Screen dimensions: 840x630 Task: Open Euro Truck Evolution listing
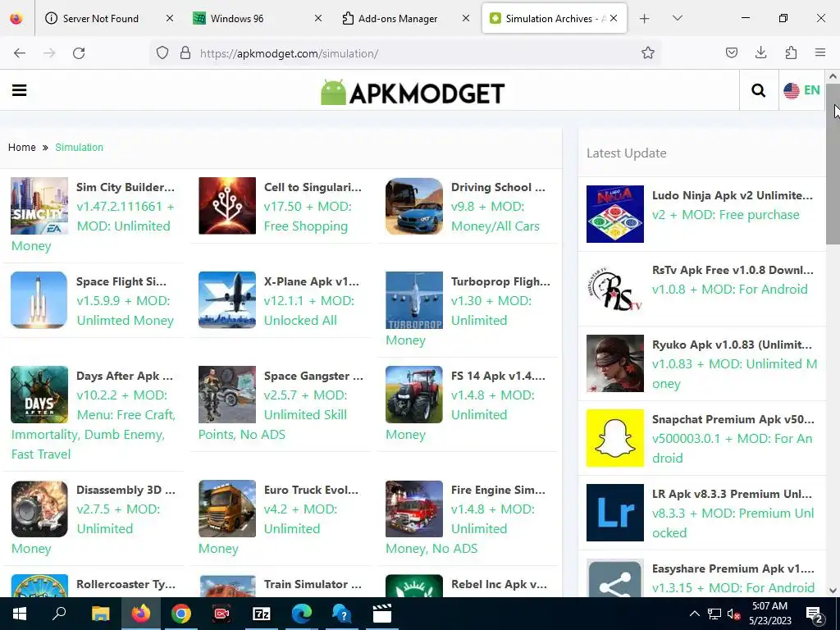(x=311, y=490)
